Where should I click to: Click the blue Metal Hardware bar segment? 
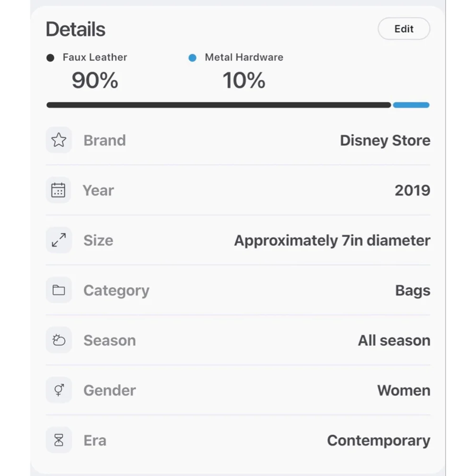pos(411,105)
